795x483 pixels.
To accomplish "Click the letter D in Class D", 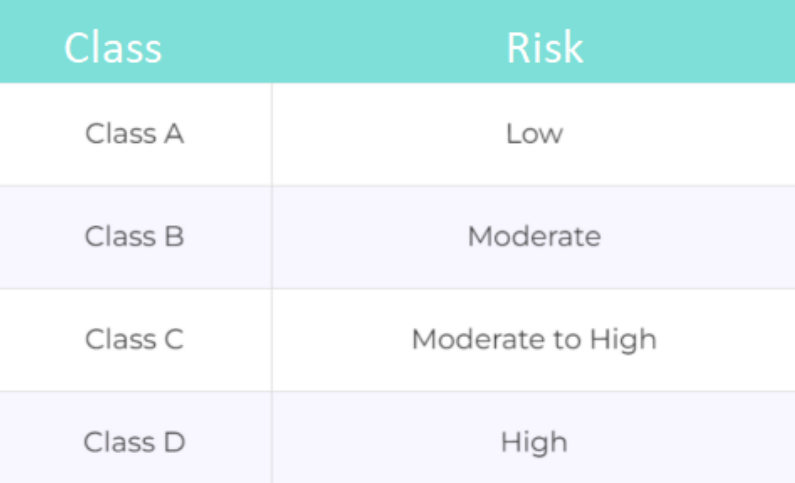I will tap(173, 442).
